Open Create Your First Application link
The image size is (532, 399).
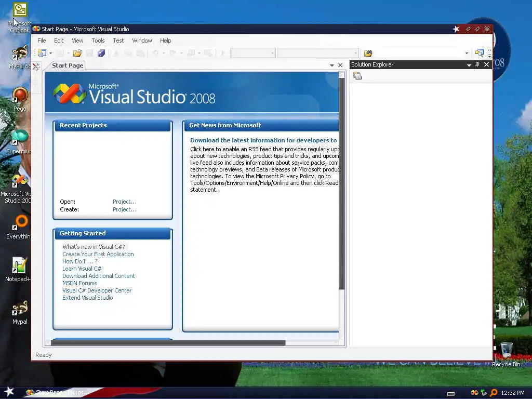click(x=98, y=254)
